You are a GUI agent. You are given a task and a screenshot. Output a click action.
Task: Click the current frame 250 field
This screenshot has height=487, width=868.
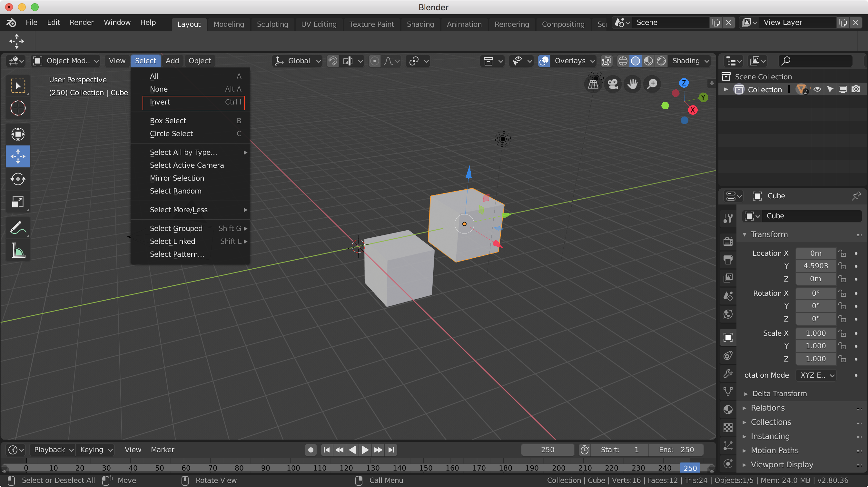(x=547, y=450)
